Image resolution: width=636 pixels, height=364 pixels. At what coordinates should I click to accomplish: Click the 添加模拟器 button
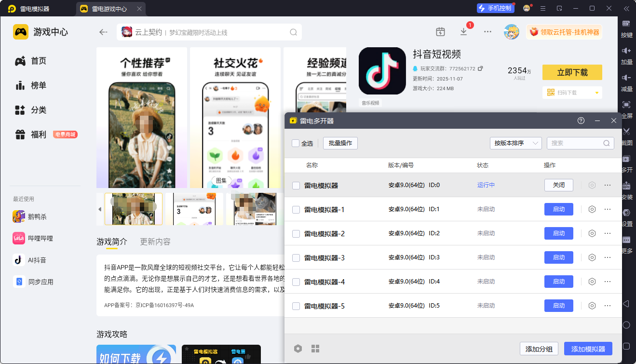[x=588, y=349]
